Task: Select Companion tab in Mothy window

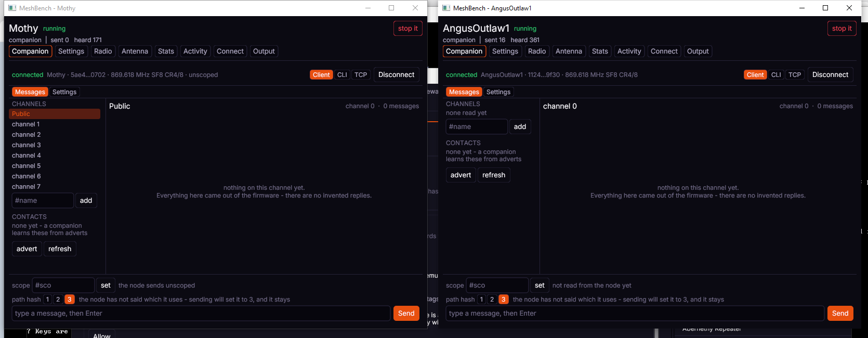Action: point(30,51)
